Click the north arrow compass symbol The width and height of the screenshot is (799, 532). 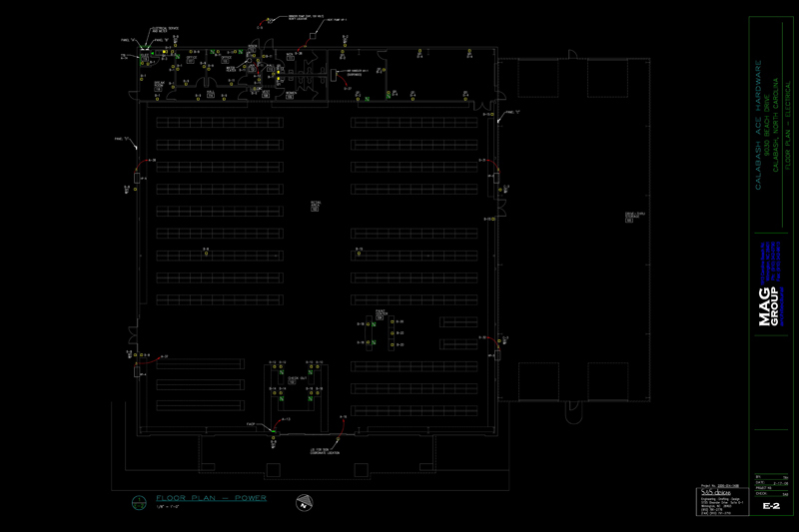pyautogui.click(x=301, y=503)
